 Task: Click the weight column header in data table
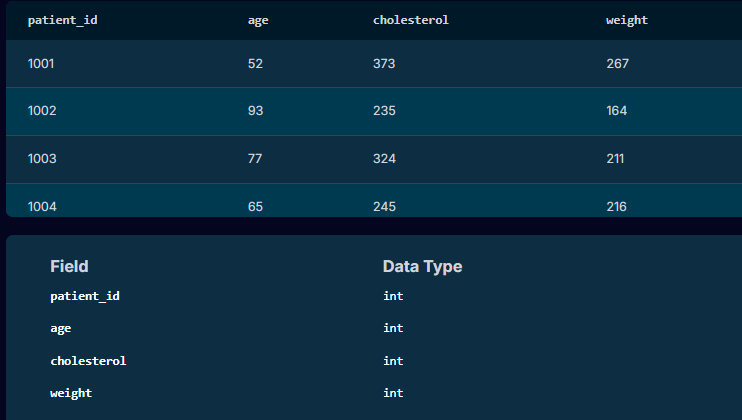pyautogui.click(x=626, y=20)
